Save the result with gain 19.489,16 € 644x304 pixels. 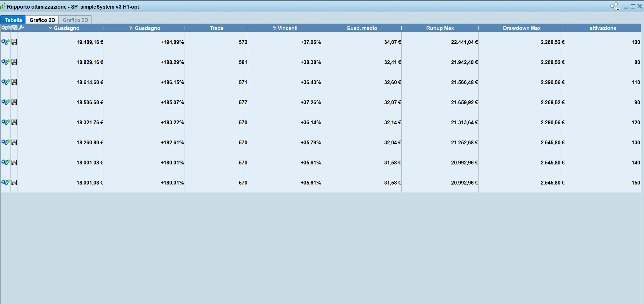tap(14, 42)
